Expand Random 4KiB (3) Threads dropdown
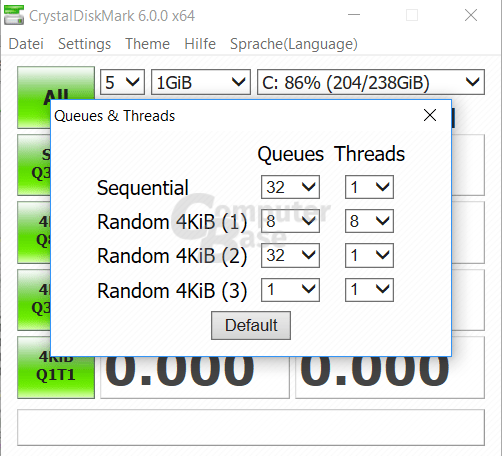 point(369,290)
